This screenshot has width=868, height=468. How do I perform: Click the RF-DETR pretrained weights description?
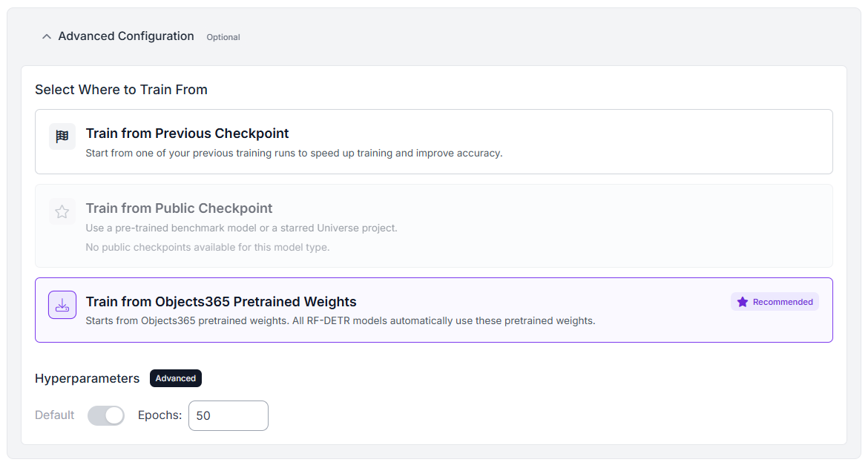point(340,321)
